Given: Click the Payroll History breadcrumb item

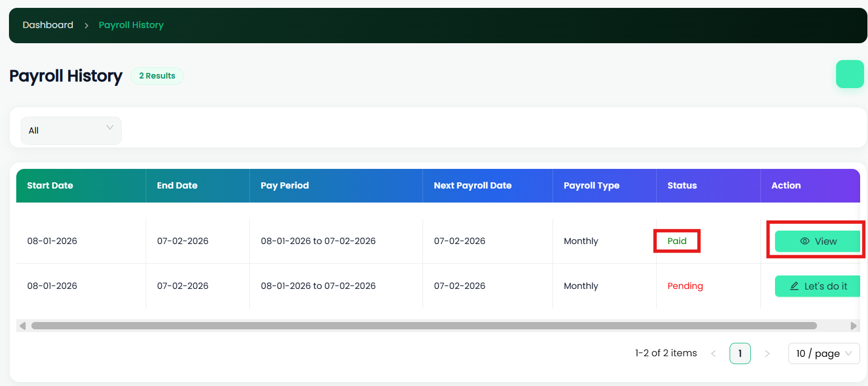Looking at the screenshot, I should (x=131, y=25).
